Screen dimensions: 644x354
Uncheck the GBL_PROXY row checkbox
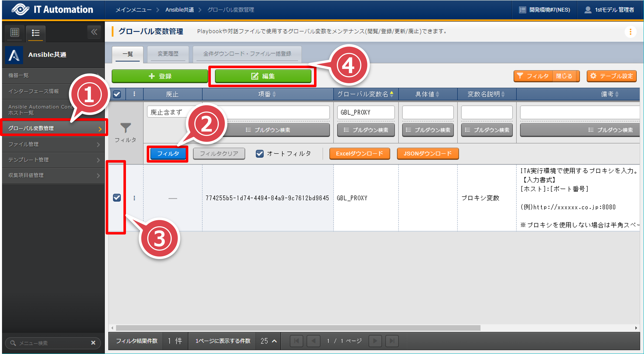tap(117, 198)
